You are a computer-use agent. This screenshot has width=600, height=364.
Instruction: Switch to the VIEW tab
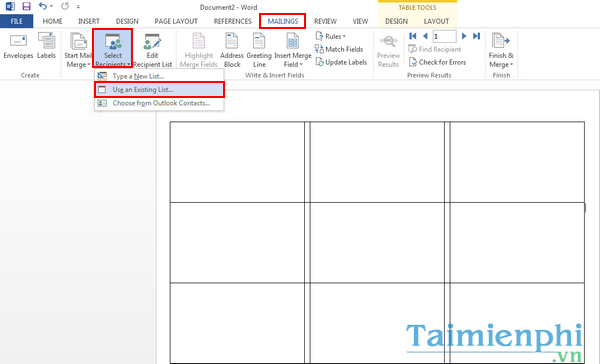[x=360, y=21]
